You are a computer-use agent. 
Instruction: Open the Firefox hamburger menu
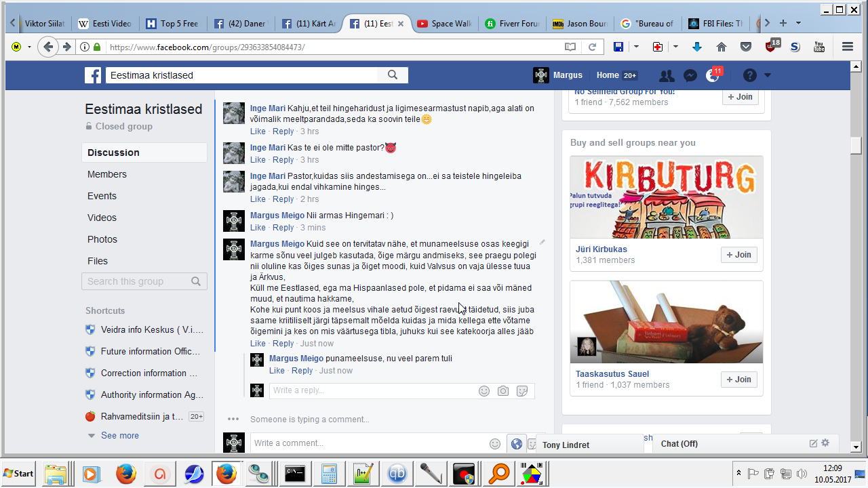847,47
